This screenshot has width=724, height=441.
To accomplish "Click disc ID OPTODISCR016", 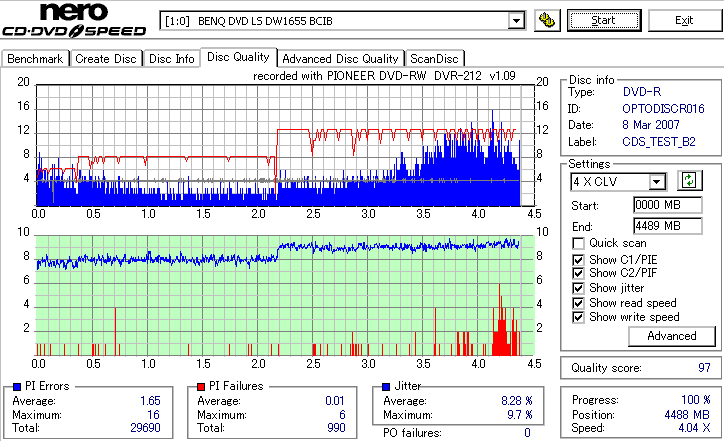I will click(663, 109).
